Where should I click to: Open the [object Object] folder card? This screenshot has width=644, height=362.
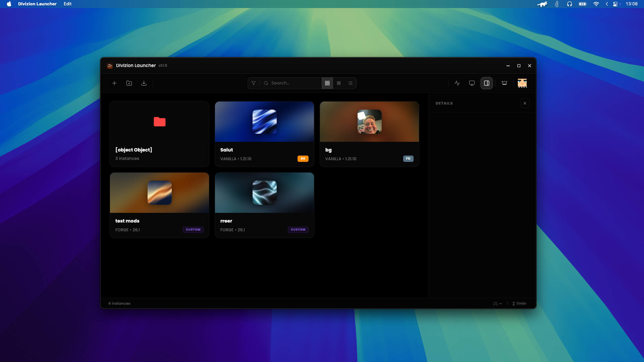point(159,134)
